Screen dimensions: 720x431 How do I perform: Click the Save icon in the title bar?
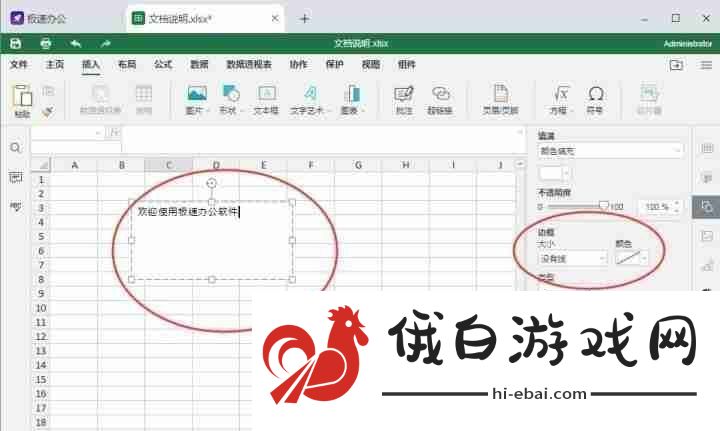point(16,44)
